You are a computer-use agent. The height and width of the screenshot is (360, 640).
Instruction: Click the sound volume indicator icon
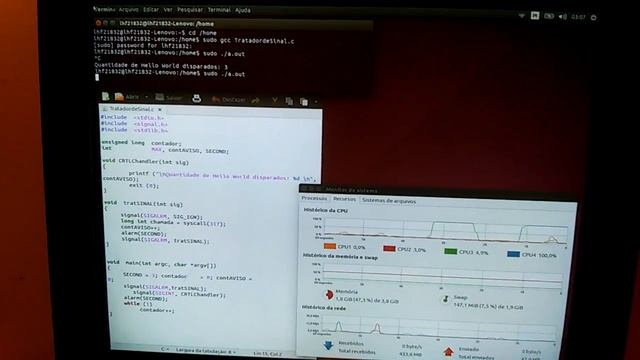coord(563,17)
